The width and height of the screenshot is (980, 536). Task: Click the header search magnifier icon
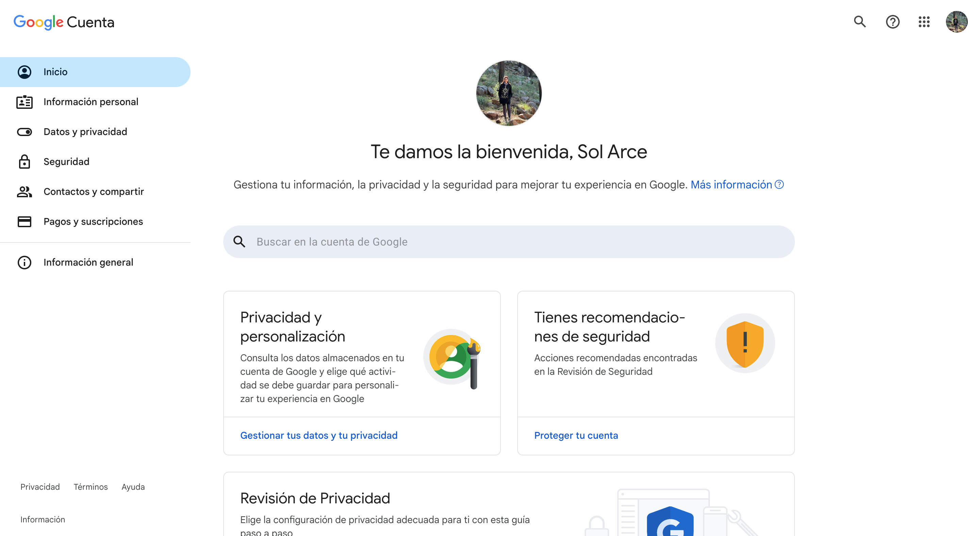coord(860,22)
